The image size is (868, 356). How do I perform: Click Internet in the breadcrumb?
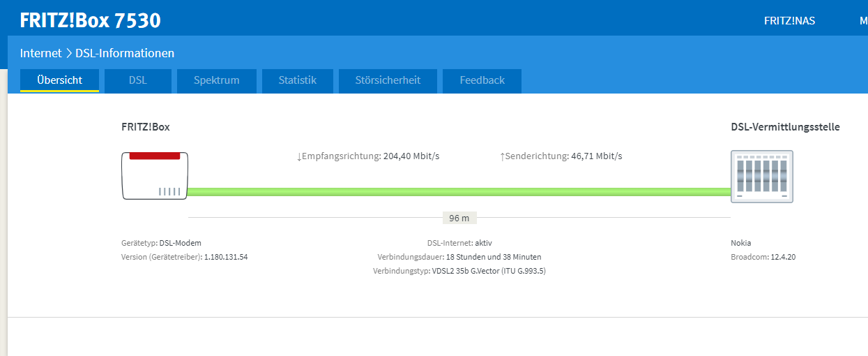[40, 53]
